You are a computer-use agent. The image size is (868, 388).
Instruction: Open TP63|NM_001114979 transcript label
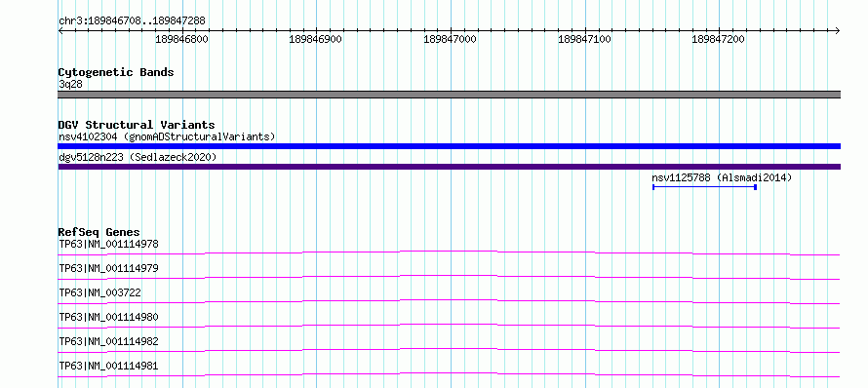point(108,268)
